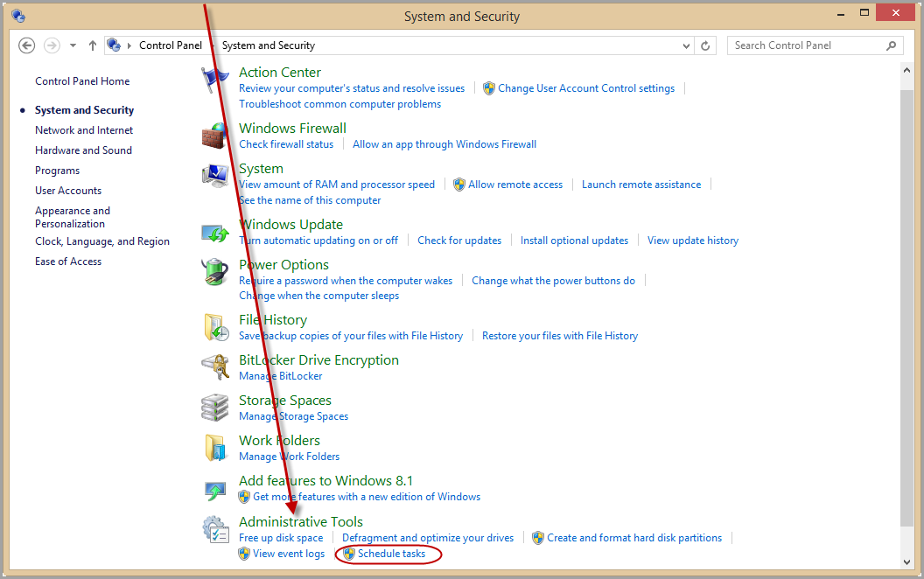Screen dimensions: 924x579
Task: Click the Add features to Windows 8.1 icon
Action: tap(214, 490)
